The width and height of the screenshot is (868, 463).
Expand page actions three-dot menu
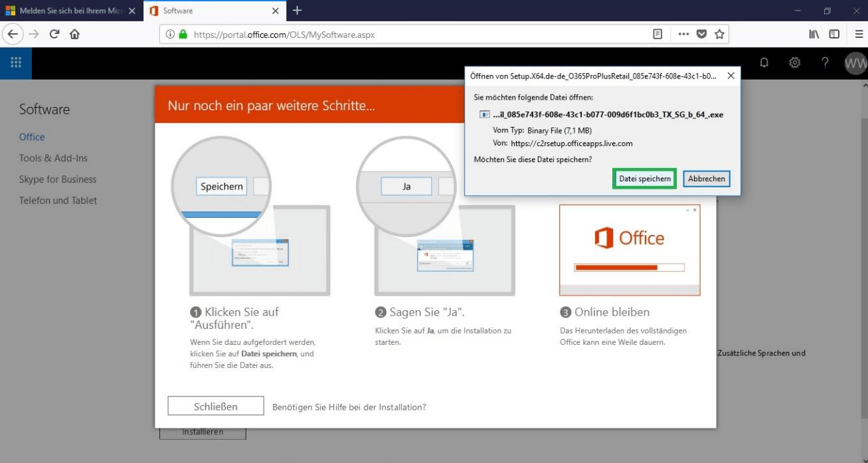pyautogui.click(x=683, y=34)
